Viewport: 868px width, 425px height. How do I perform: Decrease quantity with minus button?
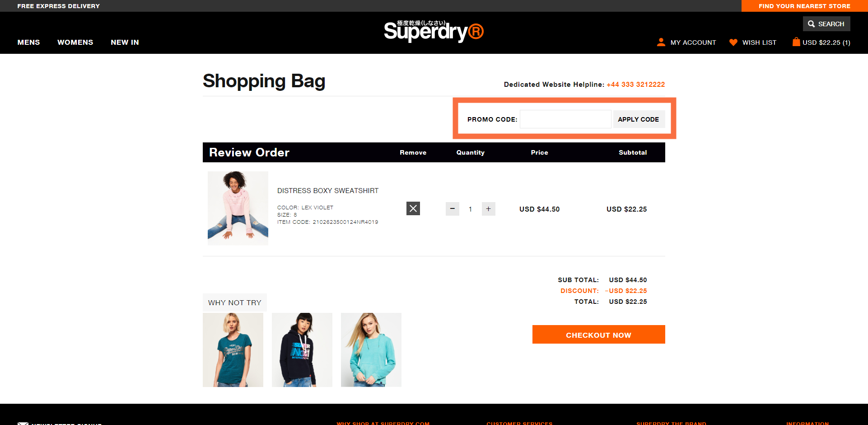click(x=452, y=209)
